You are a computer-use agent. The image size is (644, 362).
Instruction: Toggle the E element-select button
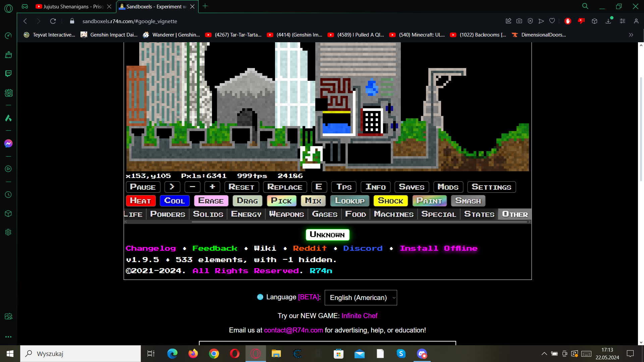coord(319,187)
